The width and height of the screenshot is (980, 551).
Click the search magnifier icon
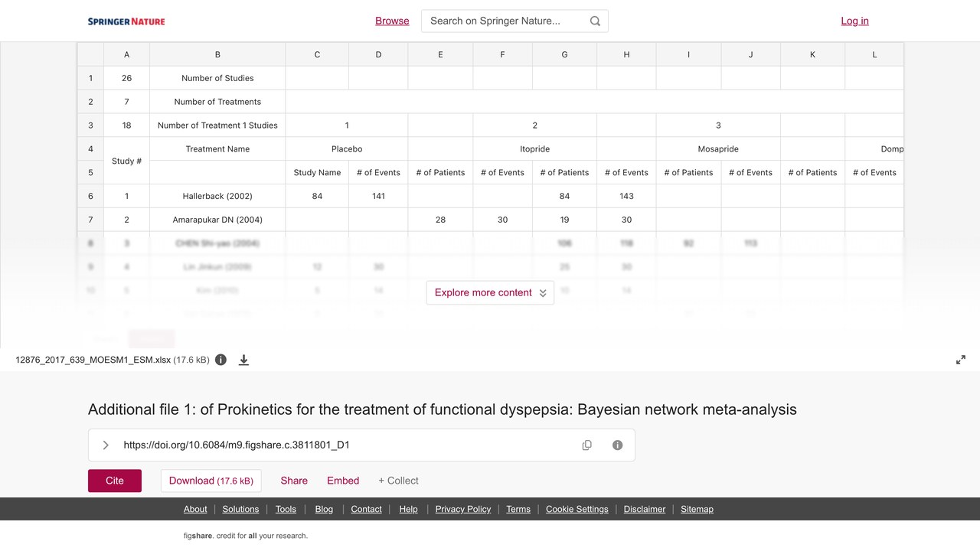point(595,21)
